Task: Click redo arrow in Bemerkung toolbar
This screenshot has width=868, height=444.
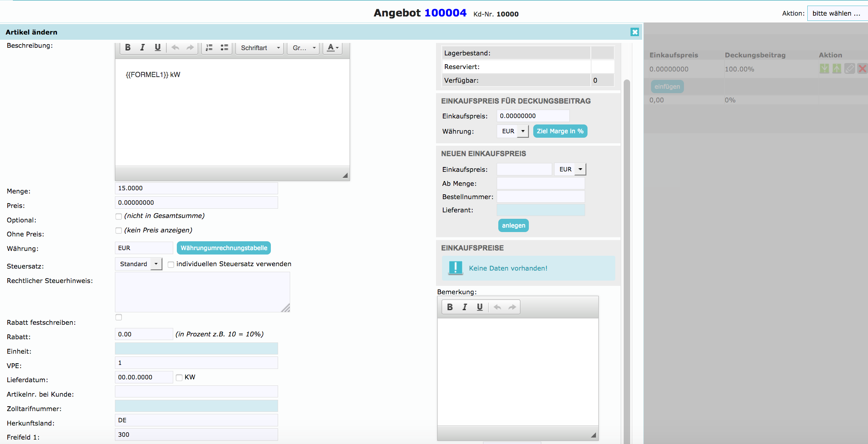Action: [512, 307]
